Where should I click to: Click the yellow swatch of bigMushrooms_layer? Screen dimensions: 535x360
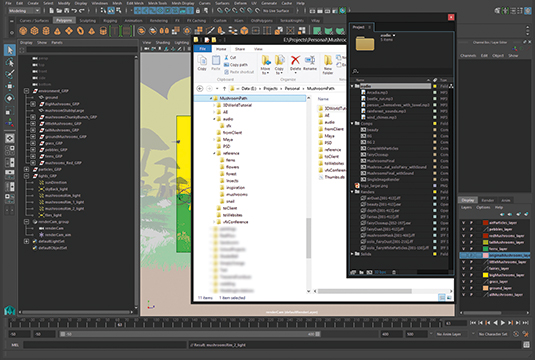coord(486,275)
